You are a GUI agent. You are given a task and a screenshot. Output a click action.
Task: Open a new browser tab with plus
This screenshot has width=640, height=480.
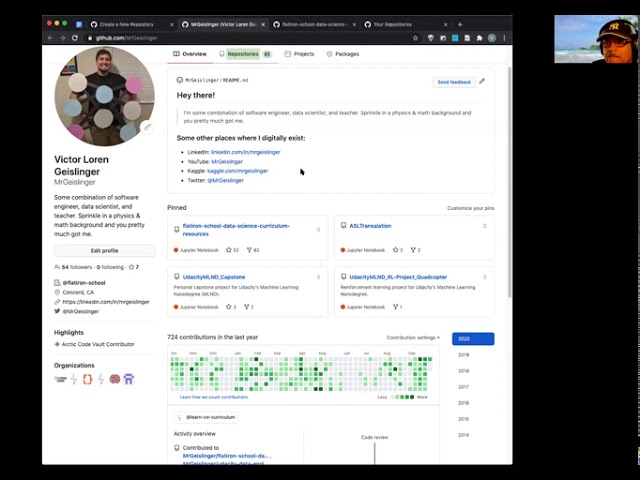[460, 24]
